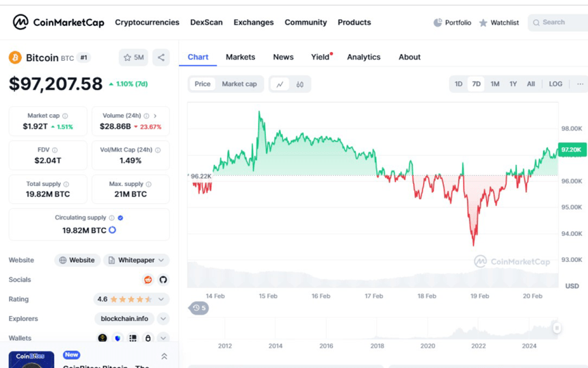
Task: Click the chart more options ellipsis
Action: pyautogui.click(x=580, y=84)
